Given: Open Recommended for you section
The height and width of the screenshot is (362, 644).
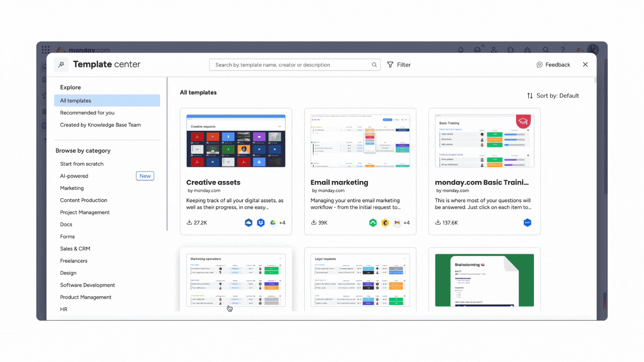Looking at the screenshot, I should point(87,113).
